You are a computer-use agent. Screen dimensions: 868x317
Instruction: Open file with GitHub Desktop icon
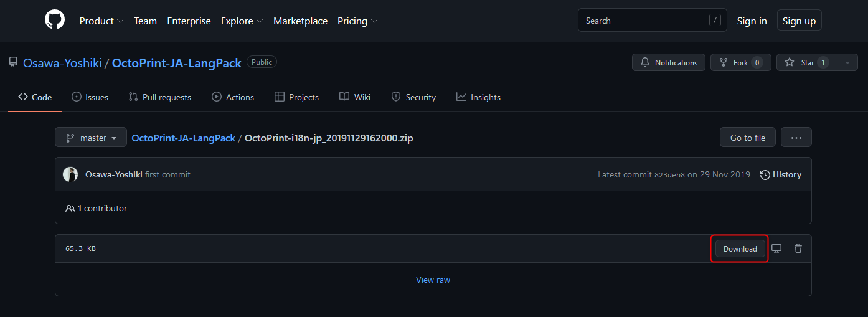click(x=776, y=248)
